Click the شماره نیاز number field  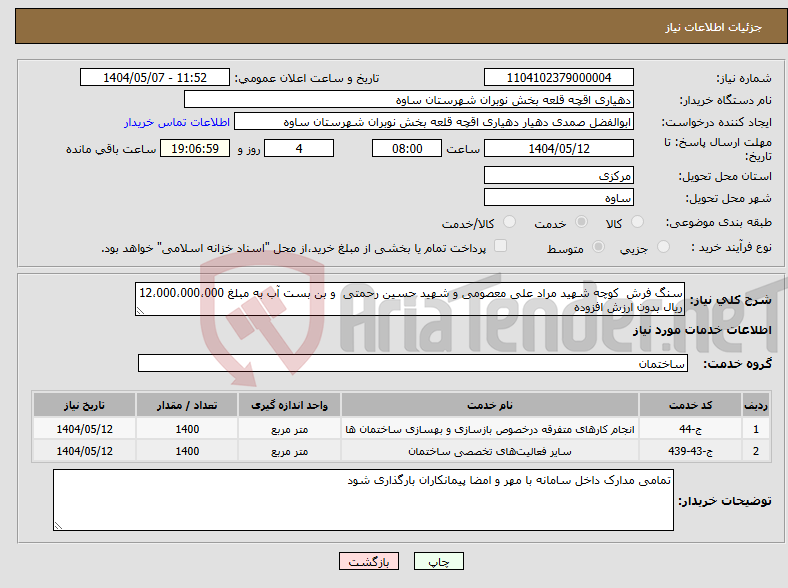[560, 78]
